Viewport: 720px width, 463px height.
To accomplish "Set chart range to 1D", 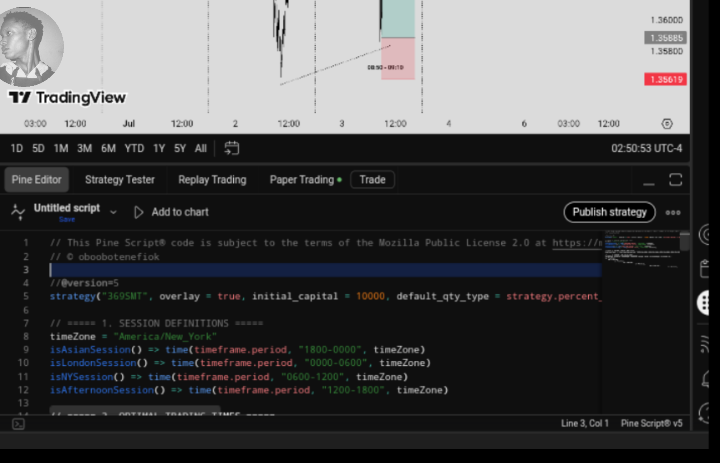I will point(17,148).
